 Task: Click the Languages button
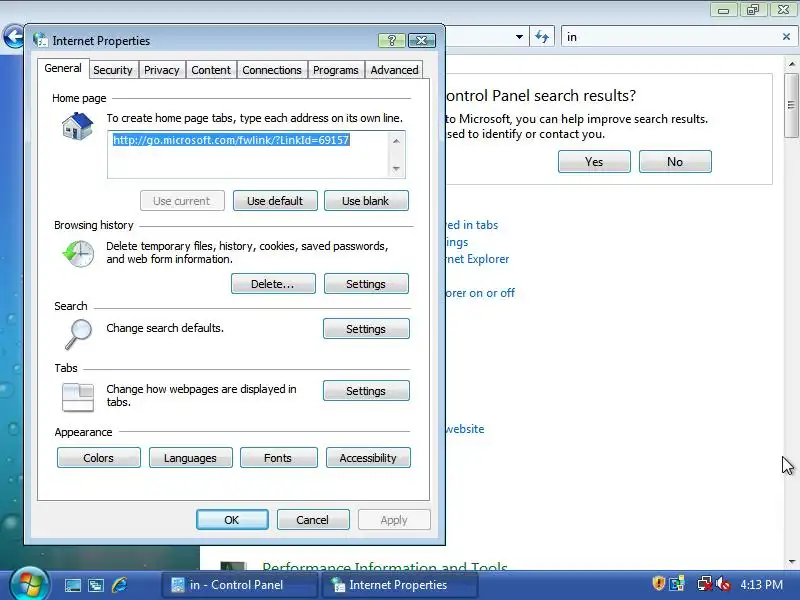point(190,458)
